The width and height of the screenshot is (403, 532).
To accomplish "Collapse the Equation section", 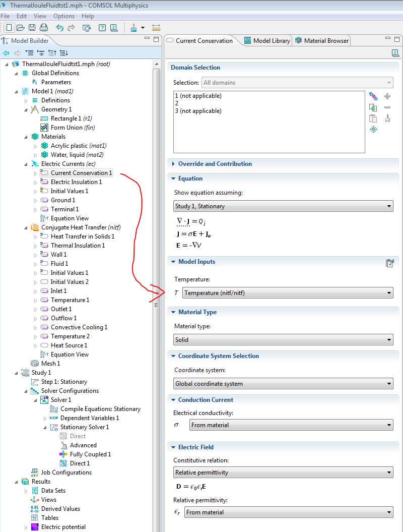I will pos(173,179).
